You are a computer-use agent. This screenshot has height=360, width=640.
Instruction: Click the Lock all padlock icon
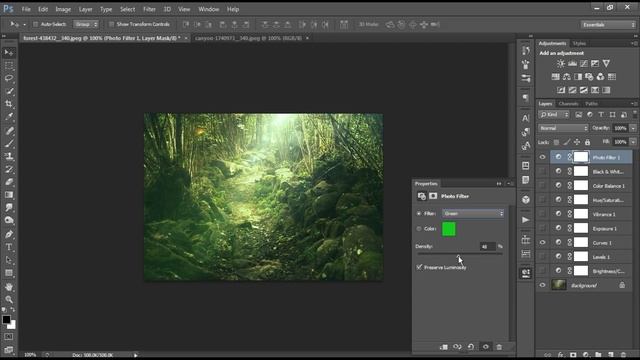click(x=587, y=142)
